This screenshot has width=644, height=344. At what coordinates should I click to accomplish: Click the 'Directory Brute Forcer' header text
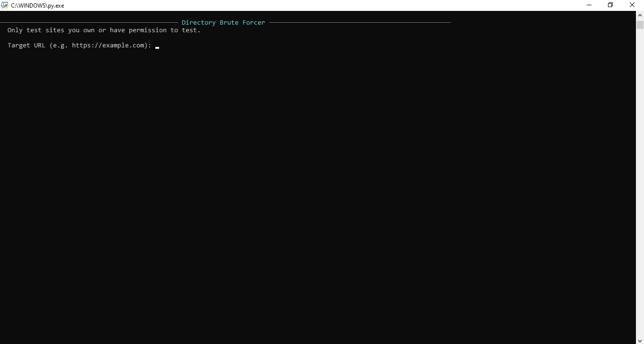coord(224,22)
